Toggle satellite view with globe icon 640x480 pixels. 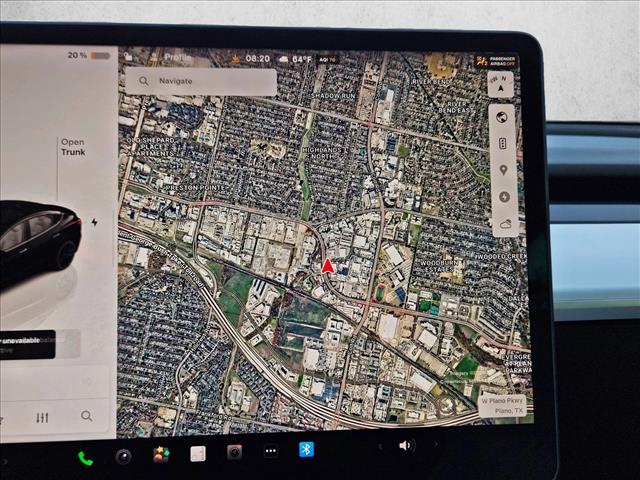point(502,117)
